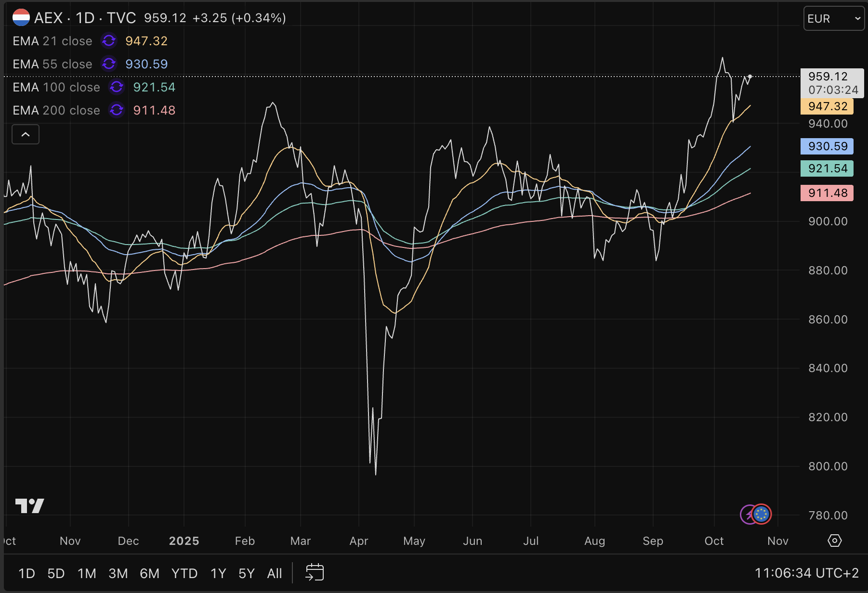Click the TradingView logo

(30, 506)
